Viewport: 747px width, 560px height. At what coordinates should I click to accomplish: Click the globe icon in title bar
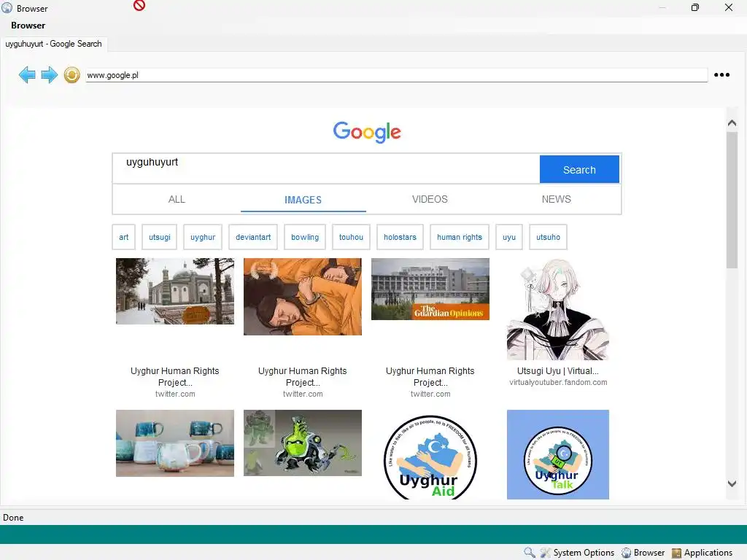pos(7,7)
